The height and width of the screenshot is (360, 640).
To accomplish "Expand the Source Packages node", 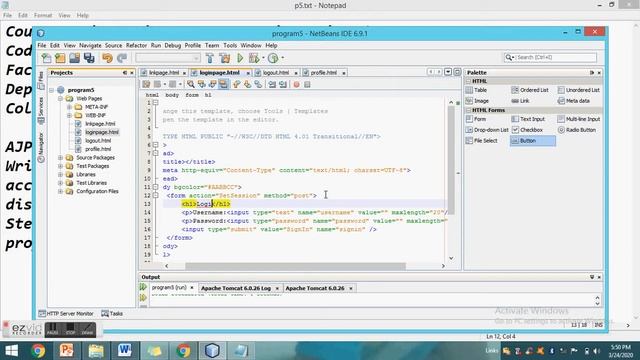I will coord(60,158).
